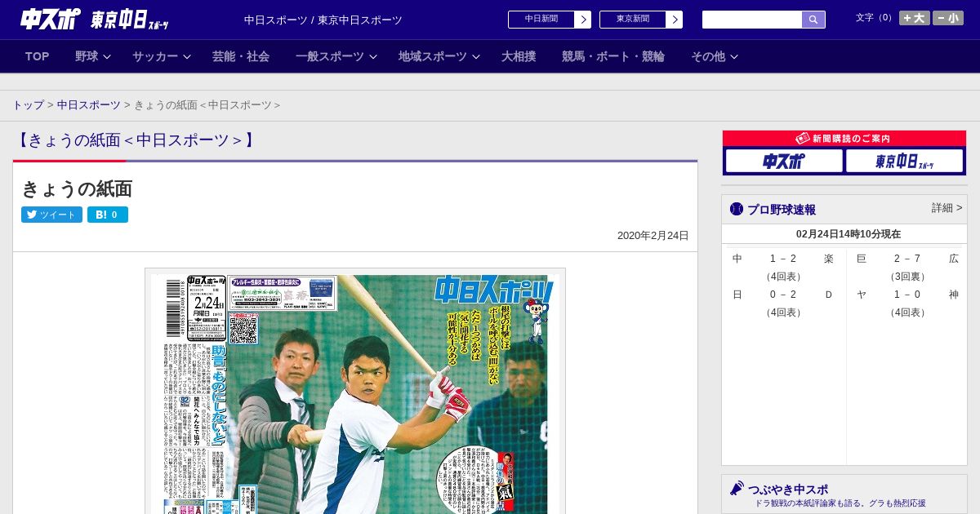The height and width of the screenshot is (514, 980).
Task: Click section title 【きょうの紙面＜中日スポーツ＞】
Action: pos(136,140)
